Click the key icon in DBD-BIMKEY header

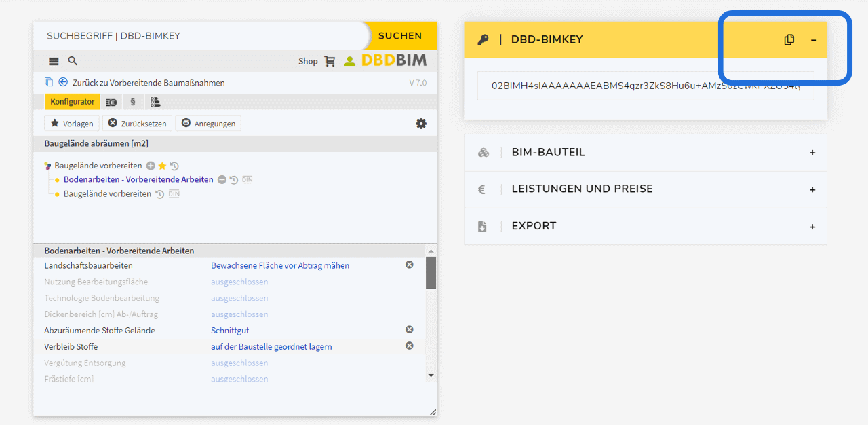[x=483, y=39]
